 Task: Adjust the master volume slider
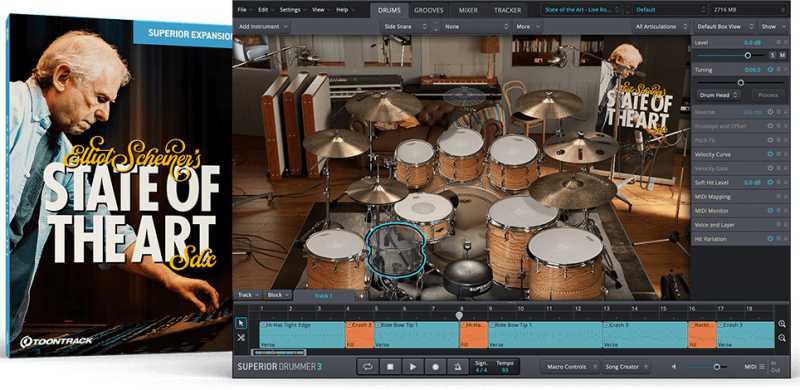coord(717,367)
